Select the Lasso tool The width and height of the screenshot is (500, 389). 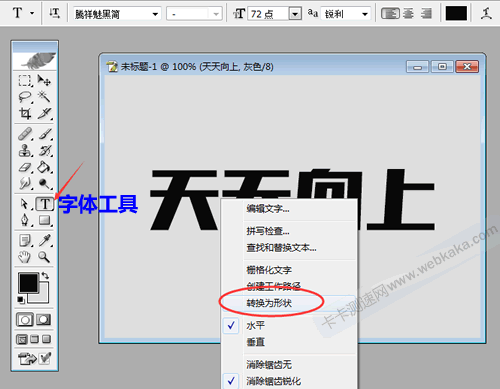click(x=25, y=97)
